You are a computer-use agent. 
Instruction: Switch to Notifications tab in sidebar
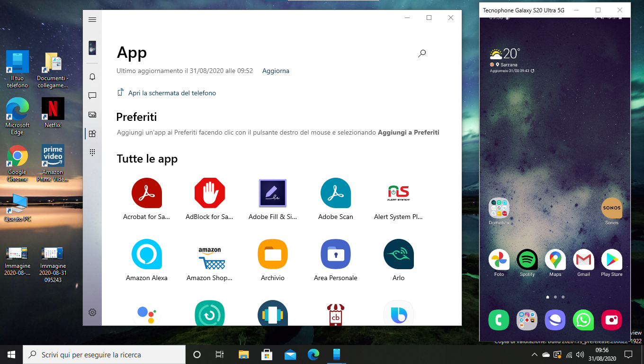coord(92,77)
